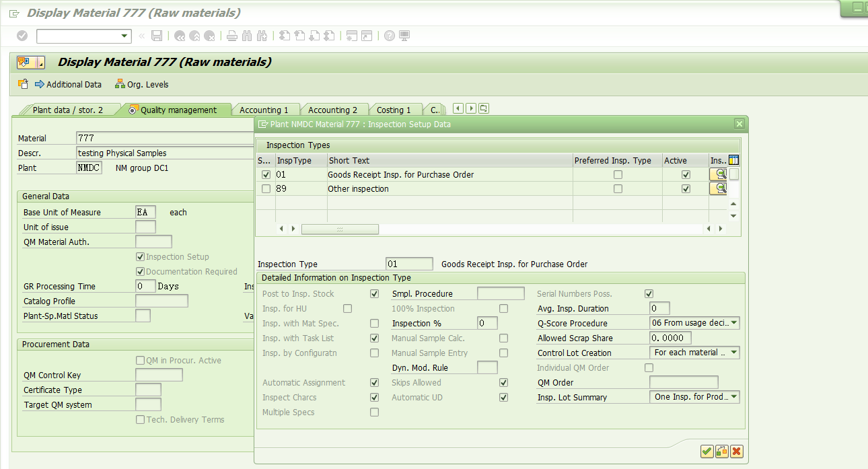The width and height of the screenshot is (868, 469).
Task: Uncheck the Active checkbox for inspection type 01
Action: (x=685, y=174)
